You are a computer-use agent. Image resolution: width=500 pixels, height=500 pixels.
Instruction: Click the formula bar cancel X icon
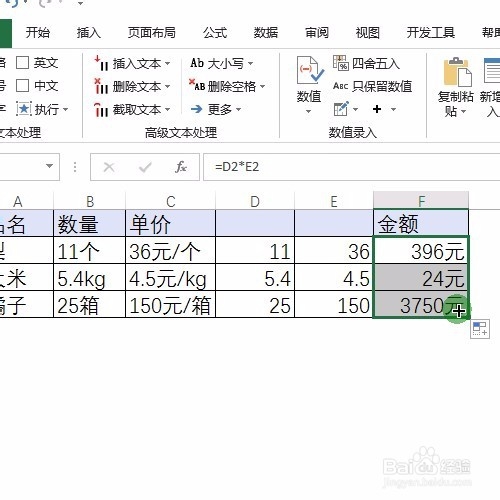pyautogui.click(x=109, y=167)
